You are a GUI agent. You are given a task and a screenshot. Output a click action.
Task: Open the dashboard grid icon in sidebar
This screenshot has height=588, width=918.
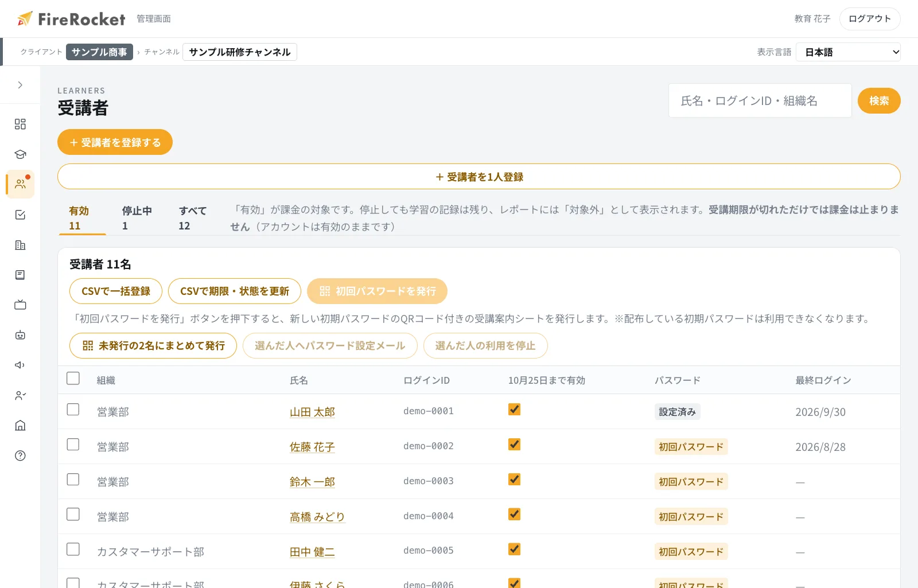point(20,124)
